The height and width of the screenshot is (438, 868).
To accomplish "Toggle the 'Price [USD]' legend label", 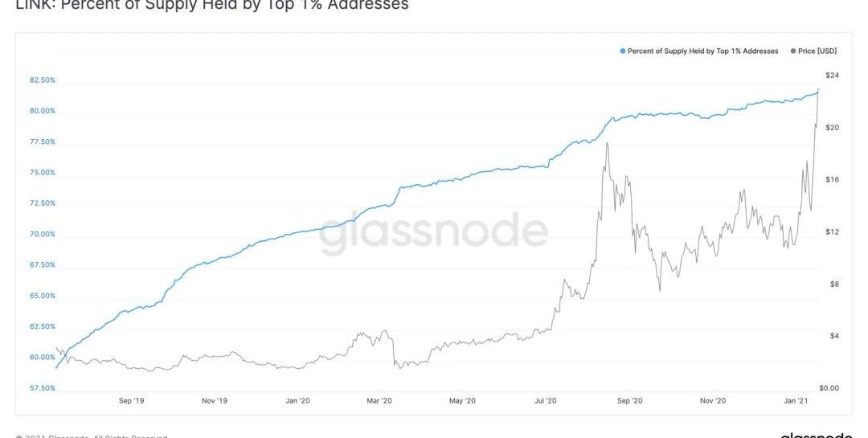I will pyautogui.click(x=817, y=51).
